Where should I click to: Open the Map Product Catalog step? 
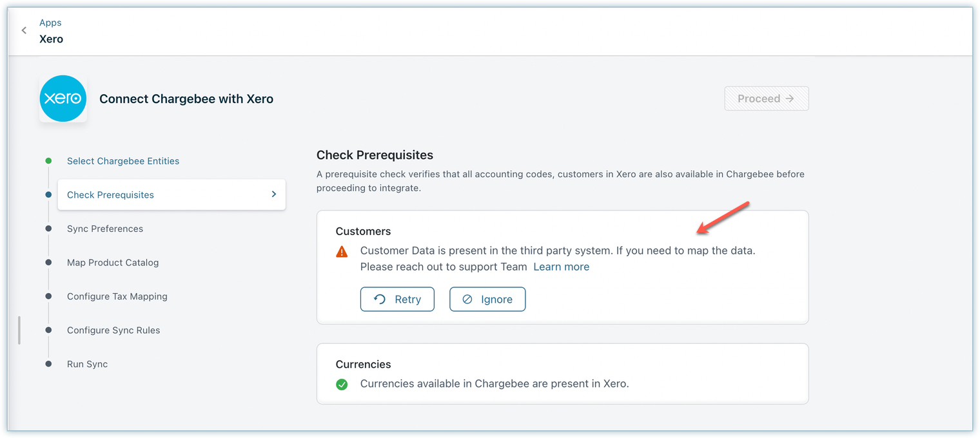click(113, 263)
